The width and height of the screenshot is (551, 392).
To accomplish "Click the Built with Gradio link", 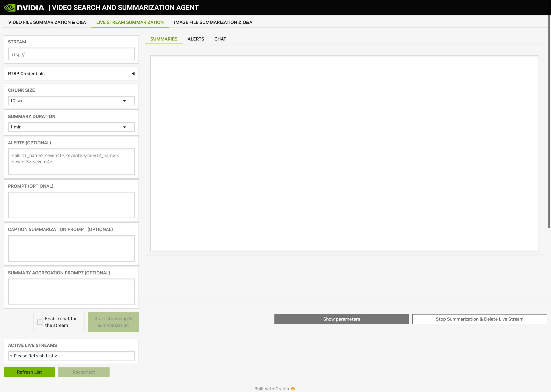I will 271,389.
